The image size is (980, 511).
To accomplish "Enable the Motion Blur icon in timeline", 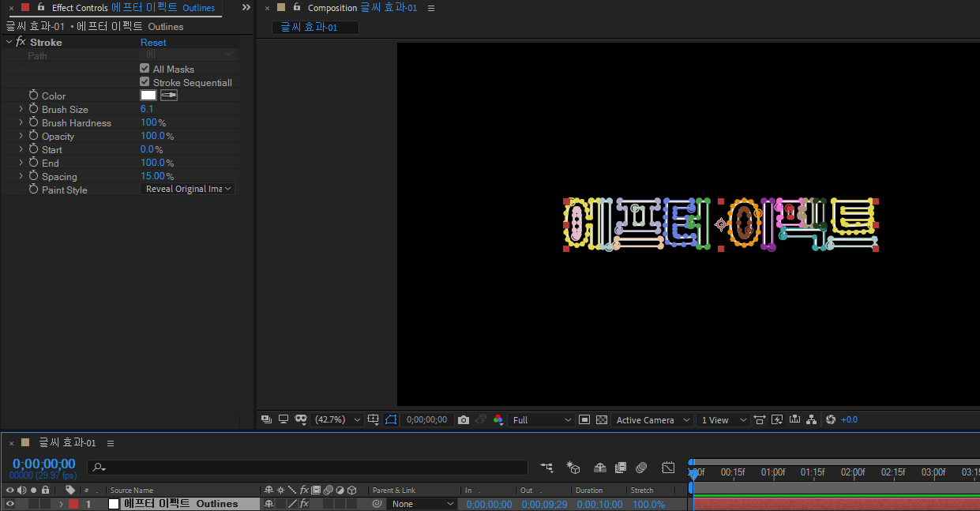I will 641,468.
